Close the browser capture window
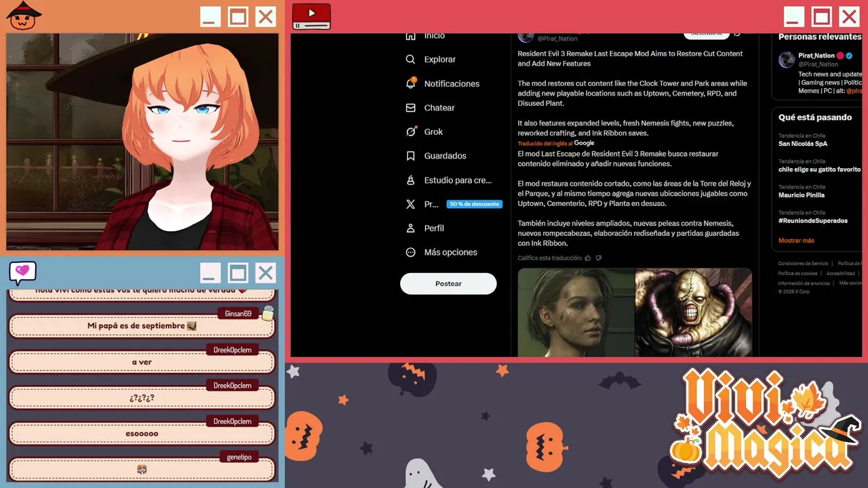The height and width of the screenshot is (488, 868). click(x=849, y=17)
